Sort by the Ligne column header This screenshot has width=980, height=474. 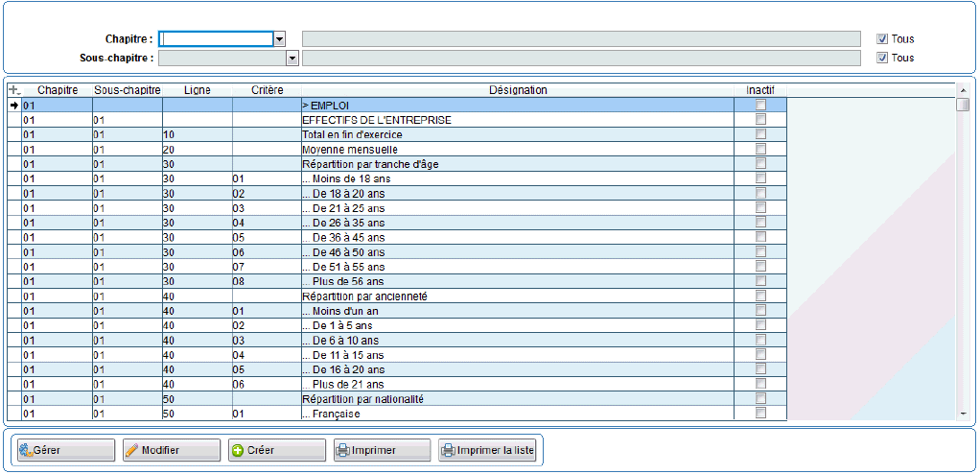click(x=198, y=90)
